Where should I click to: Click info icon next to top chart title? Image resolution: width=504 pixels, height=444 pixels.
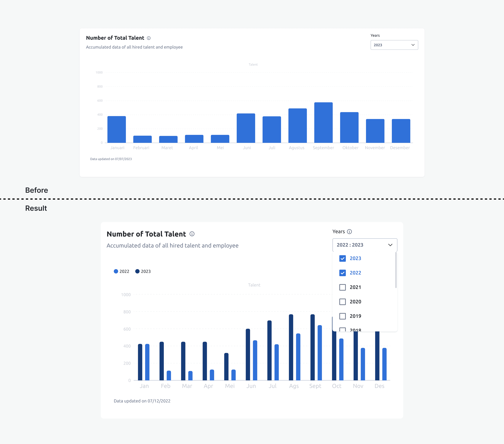point(149,38)
